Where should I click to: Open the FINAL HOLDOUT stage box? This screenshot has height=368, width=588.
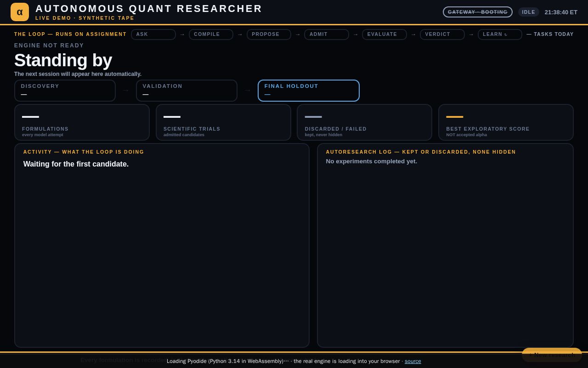coord(309,91)
